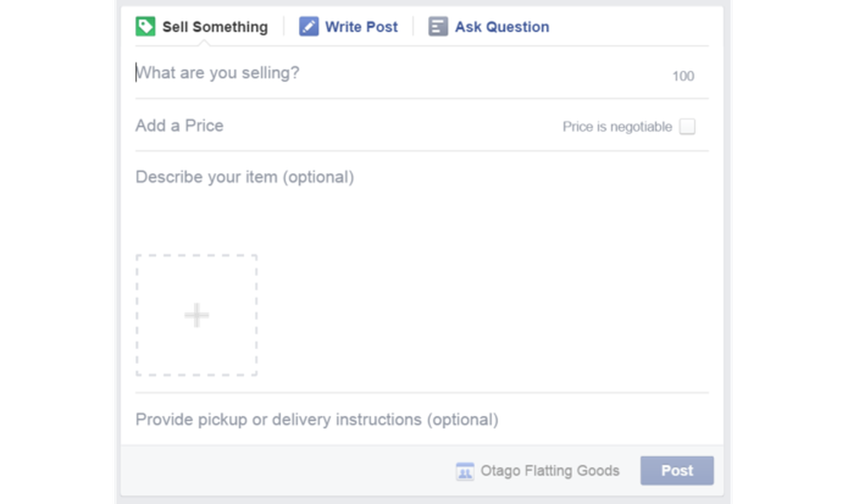Screen dimensions: 848x504
Task: Switch to the Sell Something tab
Action: tap(215, 27)
